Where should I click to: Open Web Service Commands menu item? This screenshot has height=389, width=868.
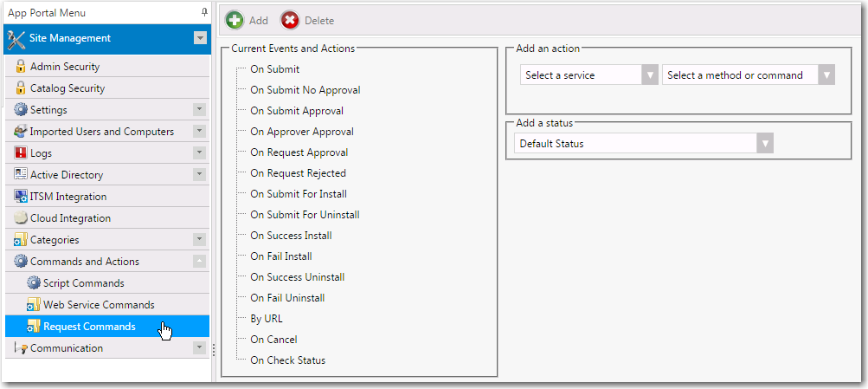coord(99,305)
